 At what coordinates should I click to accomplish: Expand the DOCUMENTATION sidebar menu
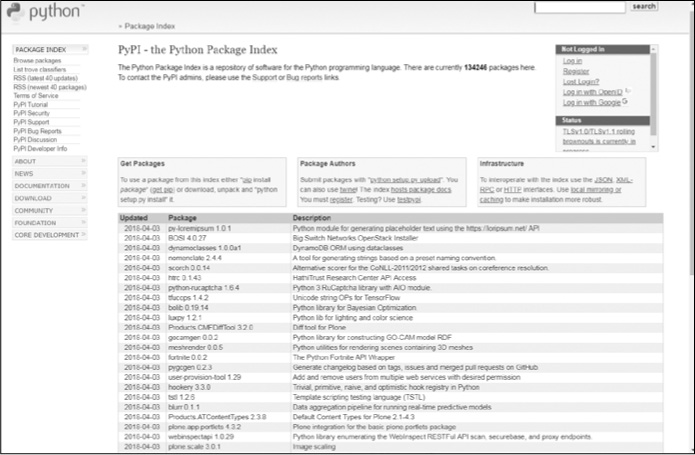coord(50,186)
